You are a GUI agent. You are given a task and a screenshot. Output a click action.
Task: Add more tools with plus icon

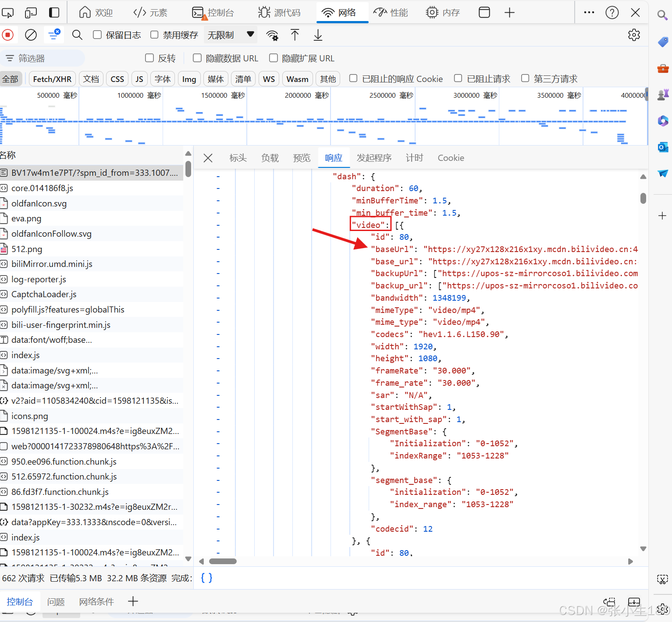tap(509, 13)
